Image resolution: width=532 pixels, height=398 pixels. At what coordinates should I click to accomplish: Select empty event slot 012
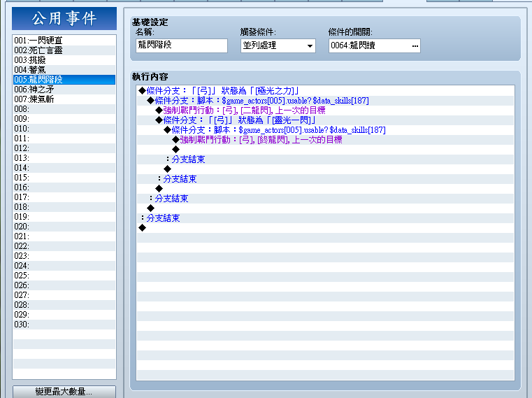[x=64, y=148]
